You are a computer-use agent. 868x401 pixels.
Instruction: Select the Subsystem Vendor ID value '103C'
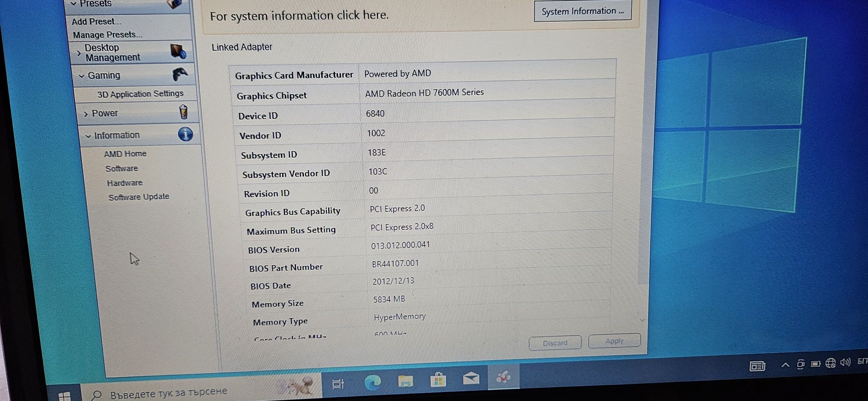[x=378, y=171]
